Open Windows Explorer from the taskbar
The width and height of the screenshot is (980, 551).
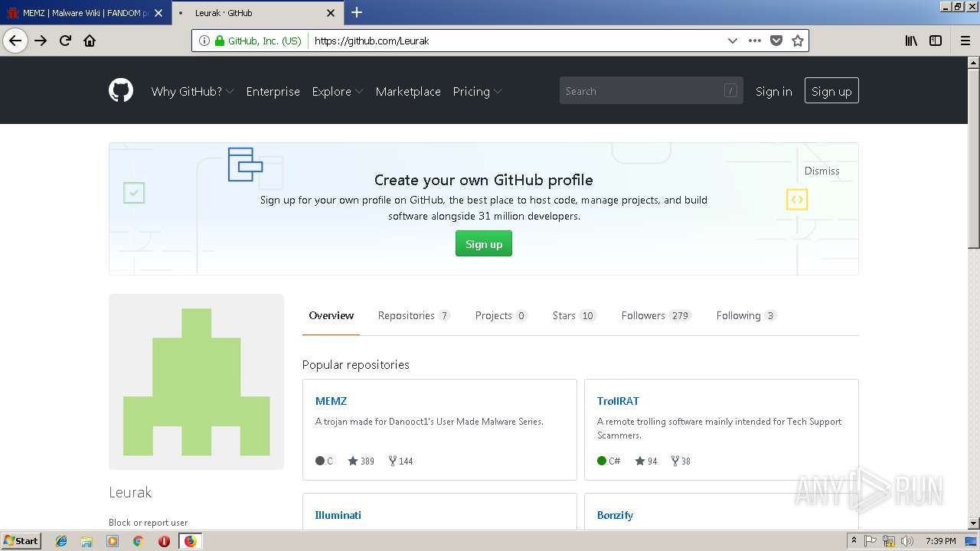[87, 541]
